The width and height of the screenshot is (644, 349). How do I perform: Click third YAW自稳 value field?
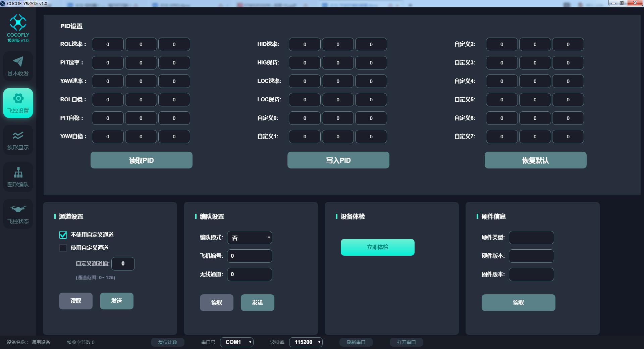pos(174,137)
